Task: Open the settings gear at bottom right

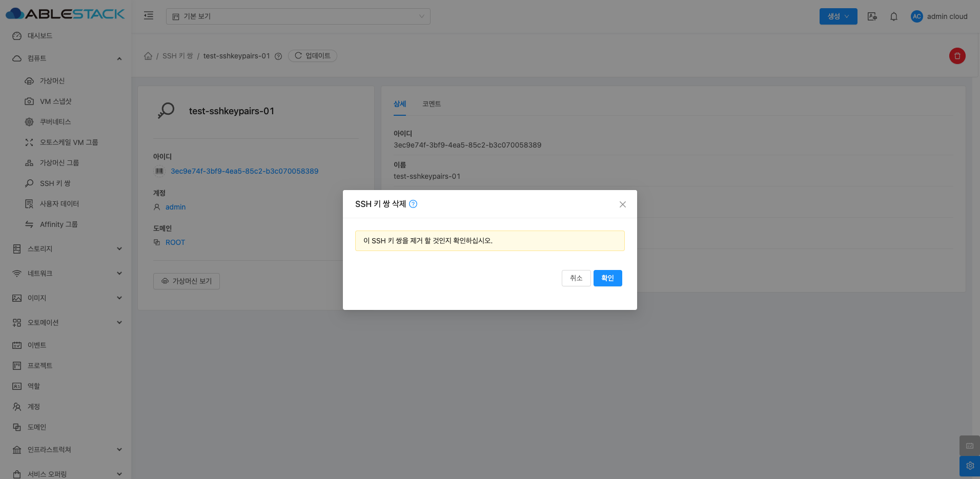Action: [x=970, y=466]
